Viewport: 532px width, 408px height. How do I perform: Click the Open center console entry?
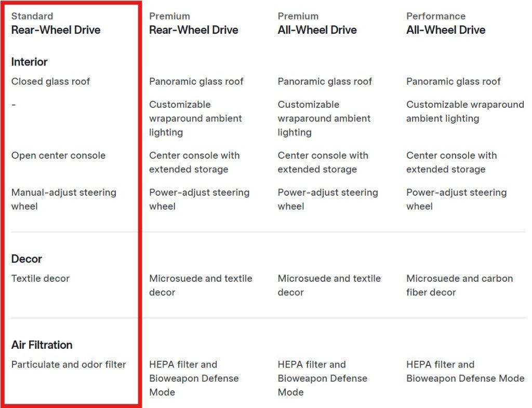[x=58, y=156]
